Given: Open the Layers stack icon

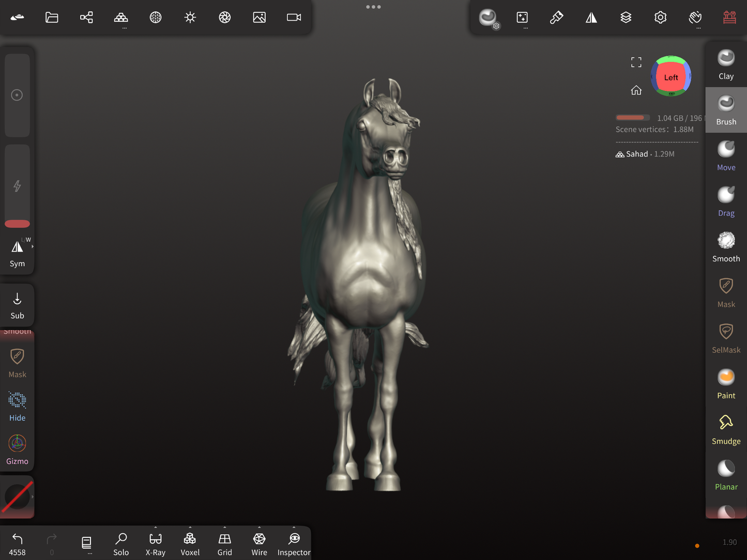Looking at the screenshot, I should tap(626, 18).
